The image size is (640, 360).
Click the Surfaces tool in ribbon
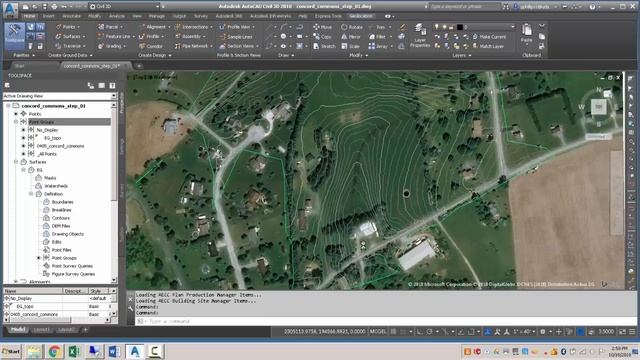(x=71, y=36)
